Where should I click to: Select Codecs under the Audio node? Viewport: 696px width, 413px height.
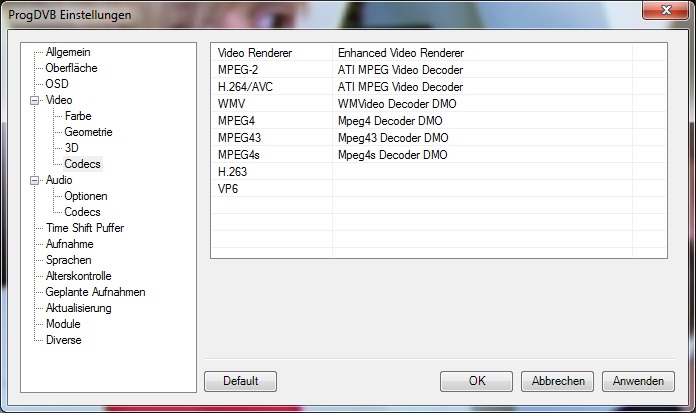[x=82, y=212]
